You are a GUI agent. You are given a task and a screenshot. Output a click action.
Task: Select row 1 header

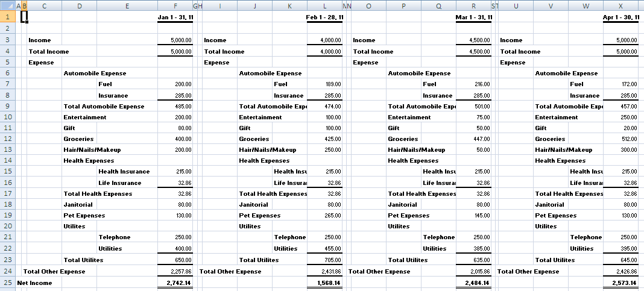[x=7, y=17]
